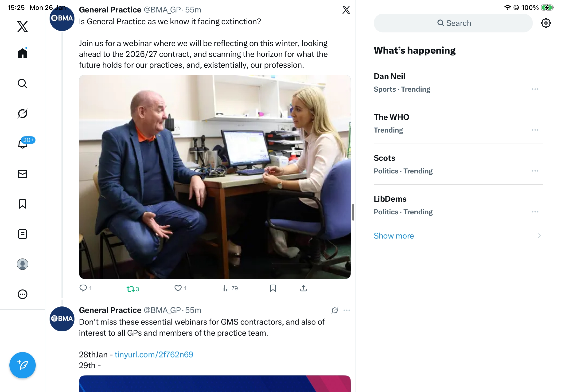Viewport: 561px width, 392px height.
Task: Open Lists icon in sidebar
Action: tap(23, 234)
